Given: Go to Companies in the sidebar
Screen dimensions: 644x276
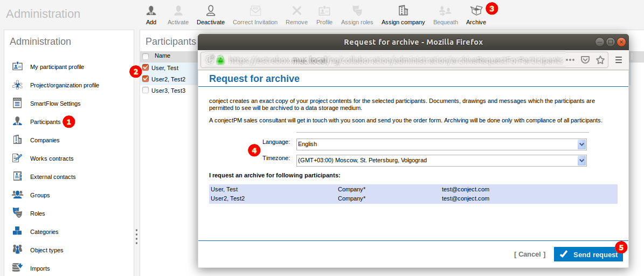Looking at the screenshot, I should pos(45,140).
